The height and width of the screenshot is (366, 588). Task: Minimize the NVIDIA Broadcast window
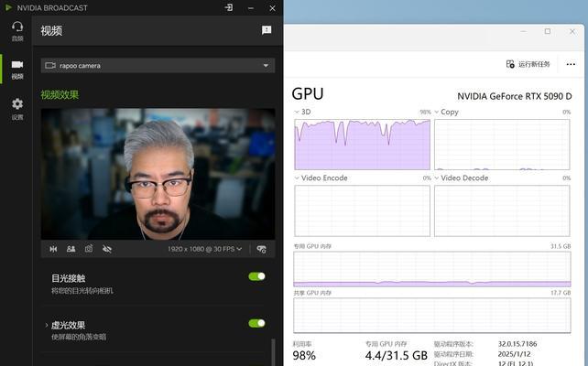coord(251,8)
